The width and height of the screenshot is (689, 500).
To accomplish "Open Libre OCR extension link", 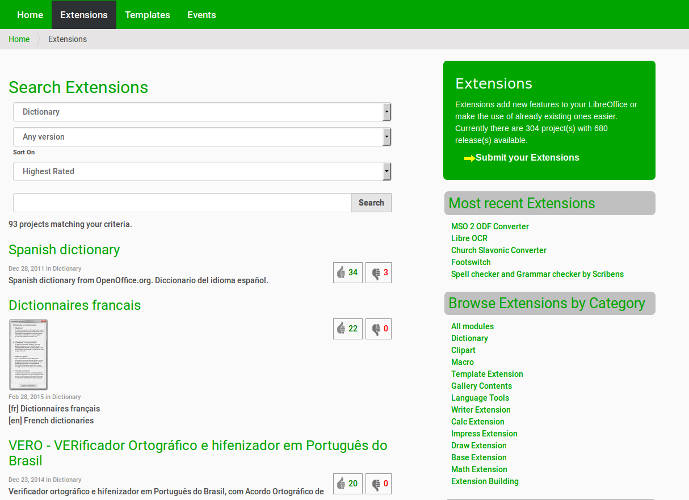I will [x=469, y=238].
